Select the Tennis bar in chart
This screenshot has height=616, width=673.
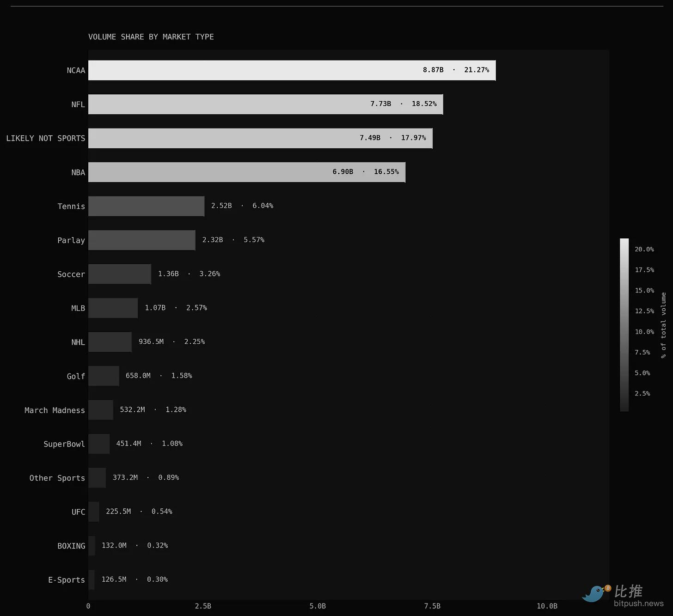tap(146, 206)
